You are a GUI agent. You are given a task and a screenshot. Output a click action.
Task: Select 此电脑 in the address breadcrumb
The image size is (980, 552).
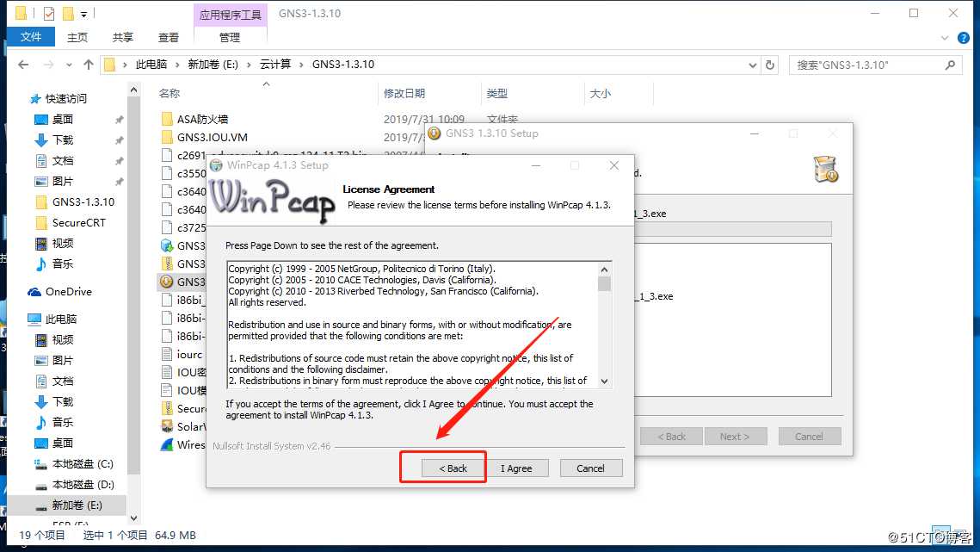(x=151, y=65)
